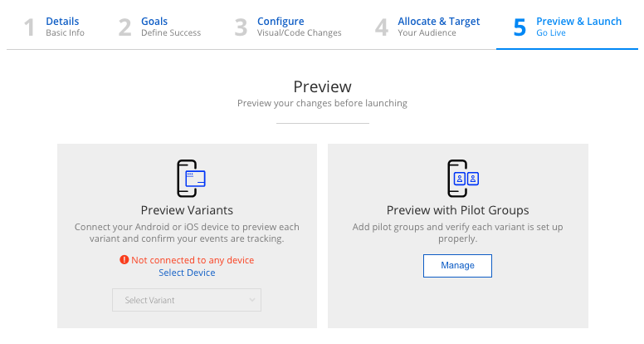Image resolution: width=644 pixels, height=344 pixels.
Task: Select the Preview & Launch step
Action: click(578, 27)
